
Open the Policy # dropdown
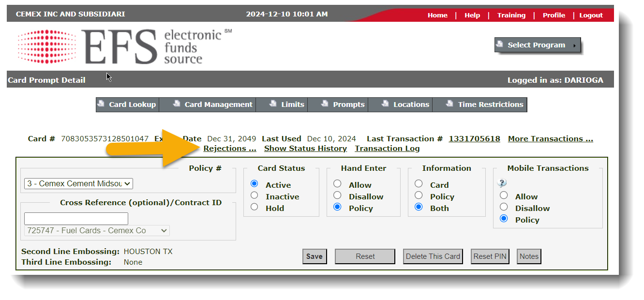pyautogui.click(x=78, y=183)
